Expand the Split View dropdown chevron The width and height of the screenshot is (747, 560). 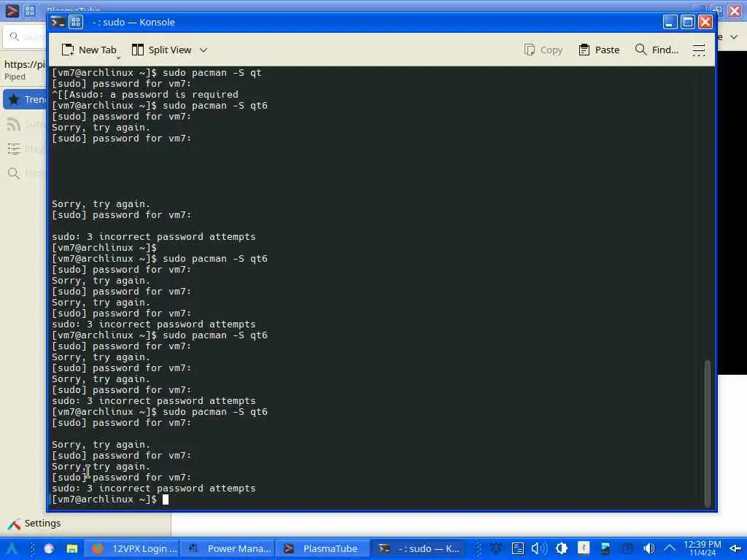(x=204, y=50)
